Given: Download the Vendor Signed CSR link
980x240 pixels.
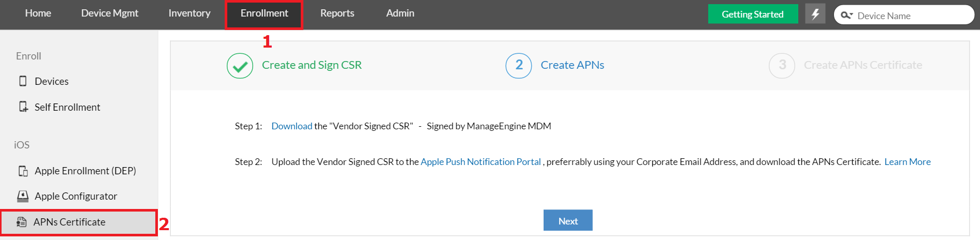Looking at the screenshot, I should tap(291, 126).
